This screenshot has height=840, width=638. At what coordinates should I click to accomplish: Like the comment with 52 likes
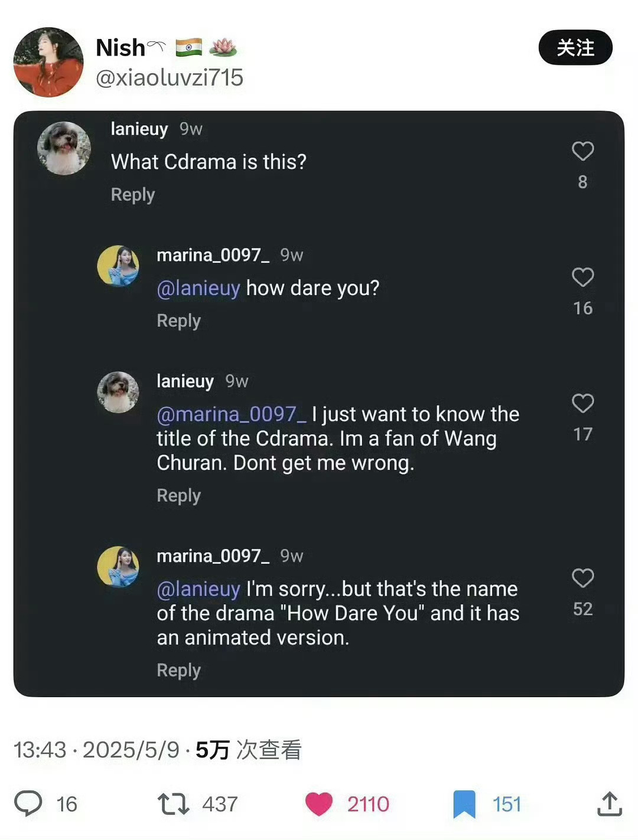tap(582, 578)
